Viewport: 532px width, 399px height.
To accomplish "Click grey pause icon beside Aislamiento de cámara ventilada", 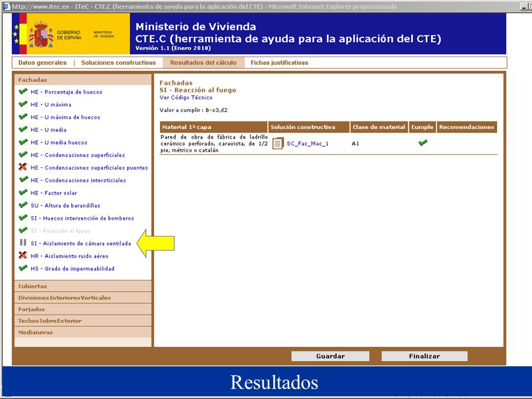I will pyautogui.click(x=23, y=243).
